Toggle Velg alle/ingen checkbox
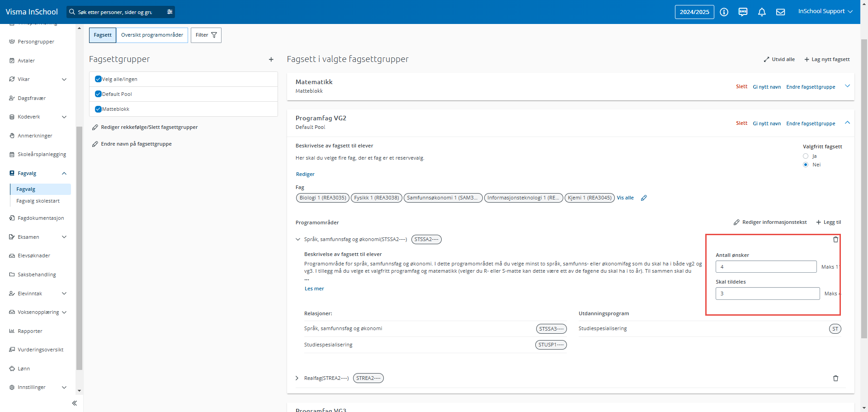Viewport: 868px width, 412px height. 98,79
